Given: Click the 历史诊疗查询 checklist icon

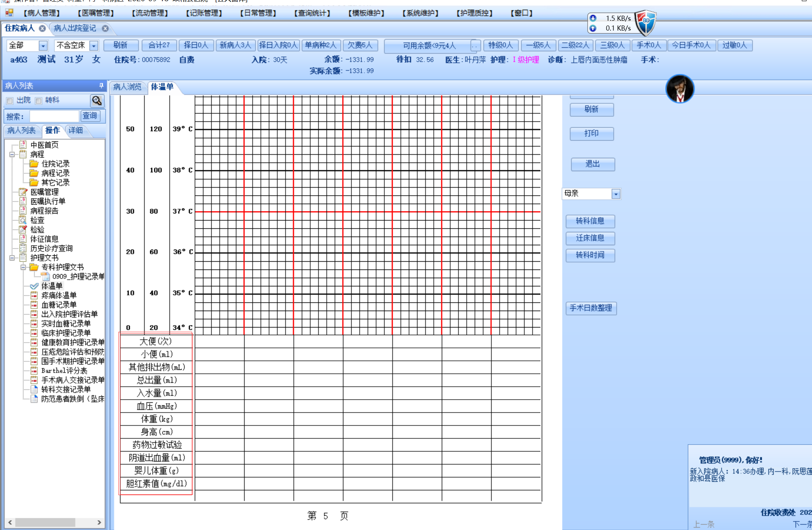Looking at the screenshot, I should point(23,248).
